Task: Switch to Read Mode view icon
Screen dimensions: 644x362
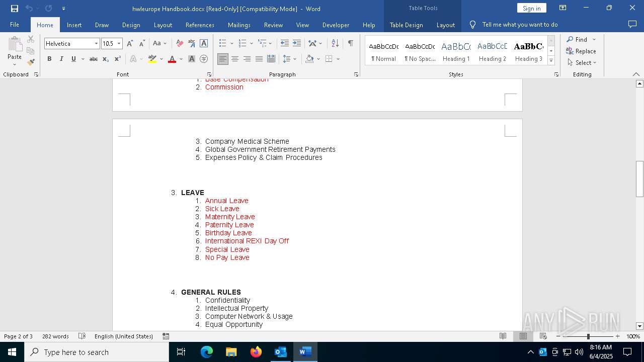Action: click(503, 336)
